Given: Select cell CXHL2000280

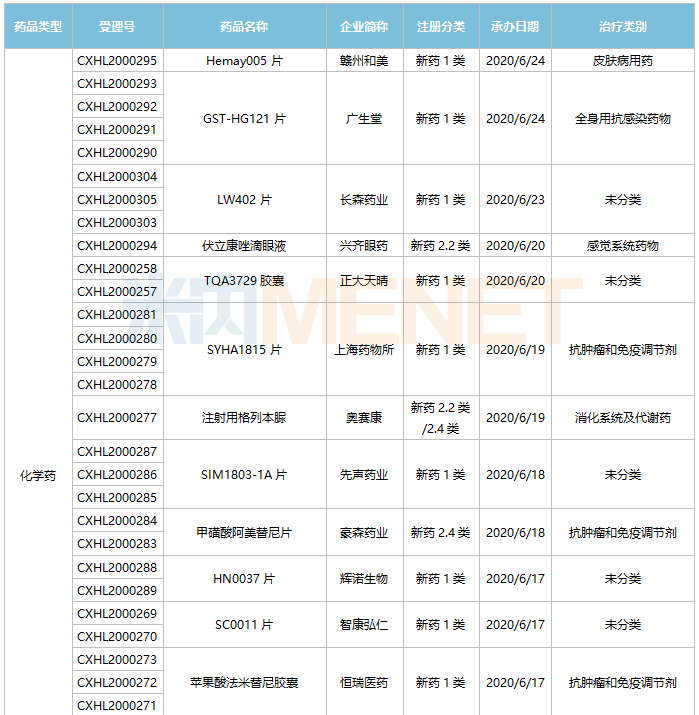Looking at the screenshot, I should (x=118, y=338).
